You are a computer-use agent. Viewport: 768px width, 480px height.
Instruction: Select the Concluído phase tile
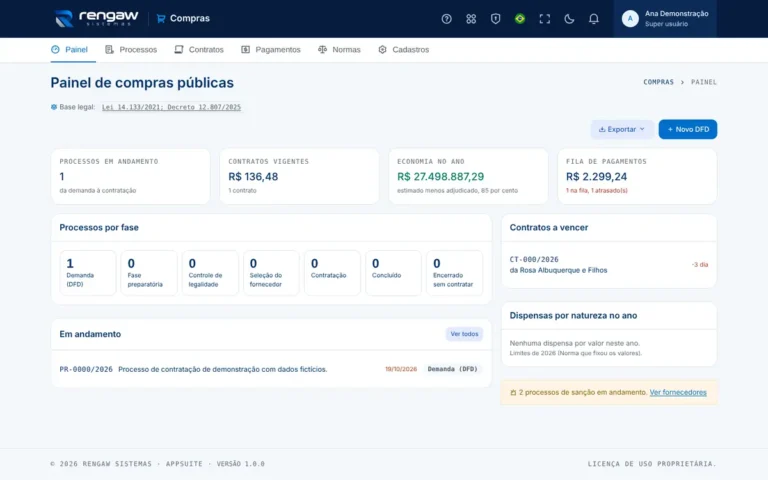[x=393, y=273]
